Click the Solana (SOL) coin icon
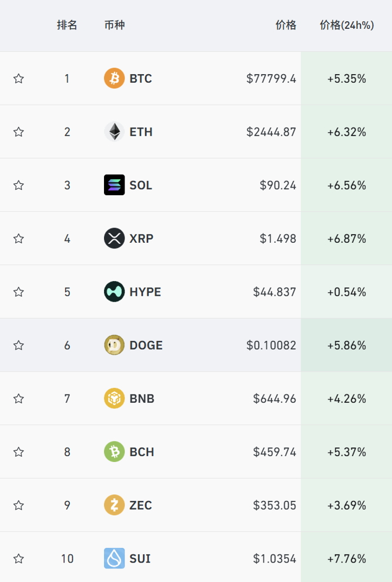This screenshot has height=582, width=392. [114, 185]
